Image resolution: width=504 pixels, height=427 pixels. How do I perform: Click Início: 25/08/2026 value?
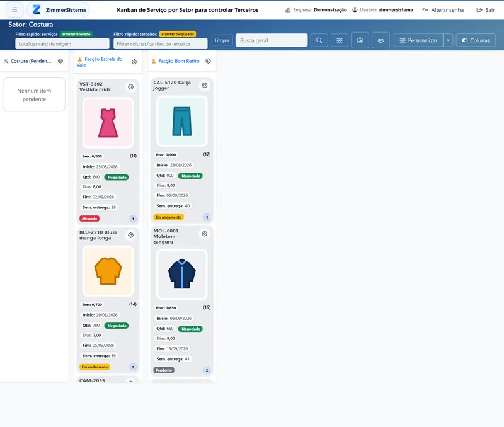click(100, 167)
